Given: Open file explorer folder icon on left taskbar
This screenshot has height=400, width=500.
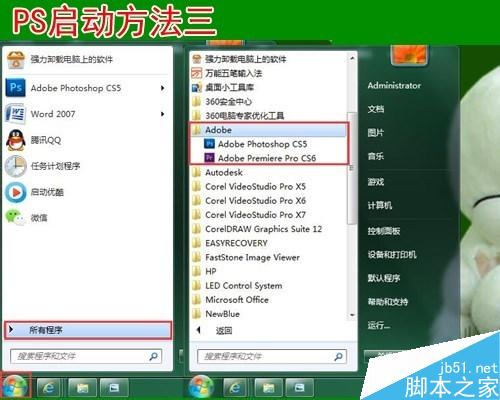Looking at the screenshot, I should pos(82,388).
